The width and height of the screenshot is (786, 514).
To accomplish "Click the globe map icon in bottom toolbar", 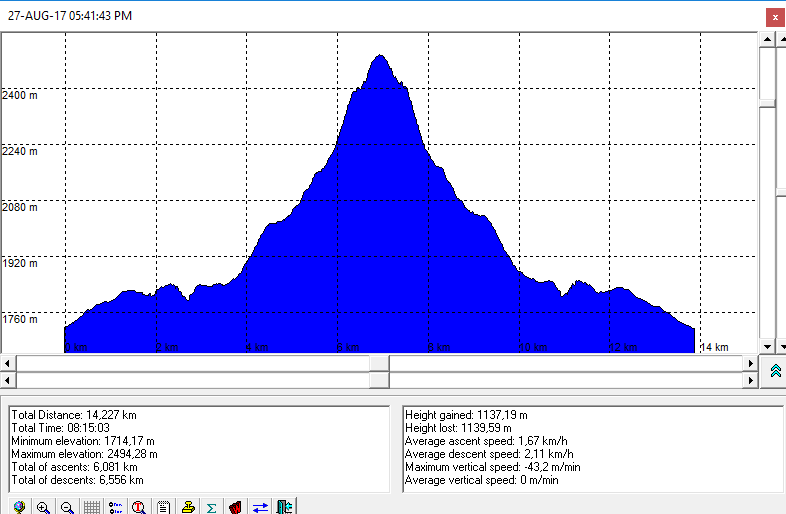I will [x=19, y=507].
